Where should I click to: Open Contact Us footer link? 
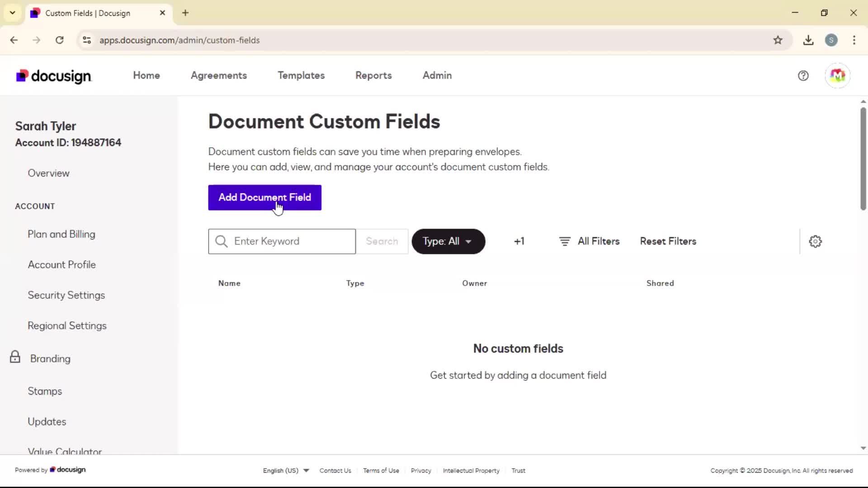335,470
